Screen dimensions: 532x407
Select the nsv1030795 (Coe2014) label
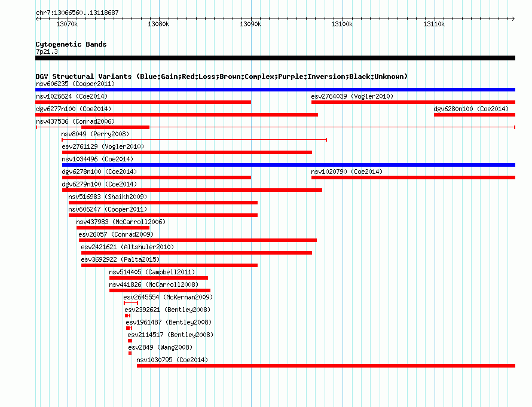tap(172, 360)
